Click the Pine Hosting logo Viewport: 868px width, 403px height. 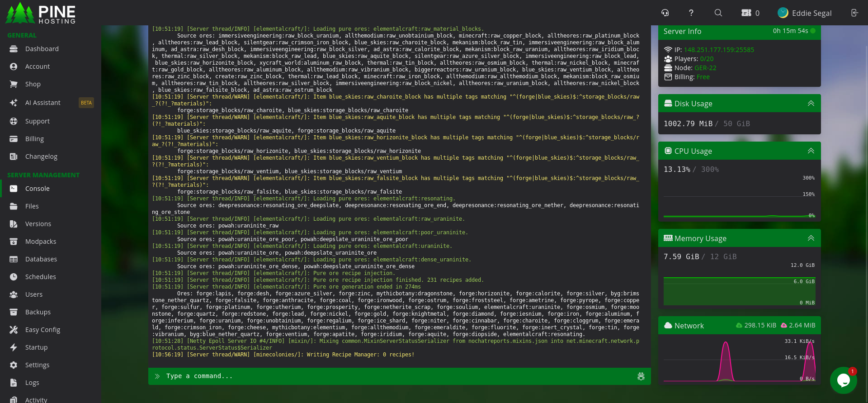[41, 13]
